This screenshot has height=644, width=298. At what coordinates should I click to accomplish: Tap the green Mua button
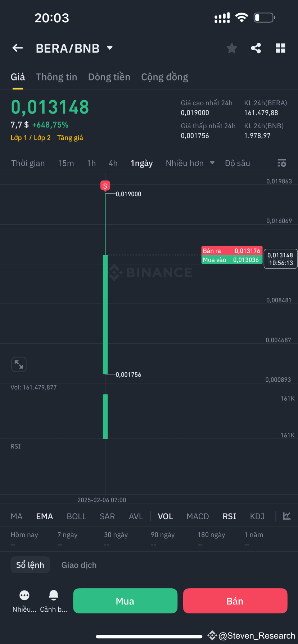pos(125,601)
